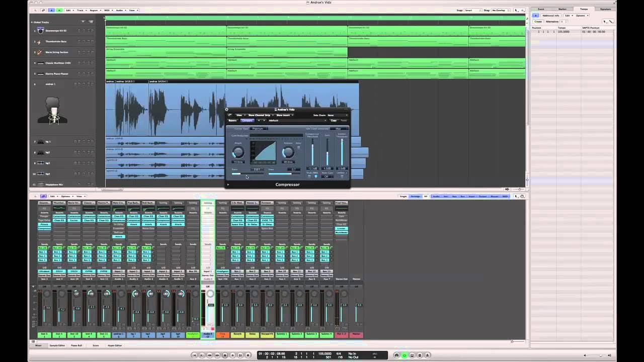Screen dimensions: 644x362
Task: Switch to the Event list tab
Action: click(541, 9)
